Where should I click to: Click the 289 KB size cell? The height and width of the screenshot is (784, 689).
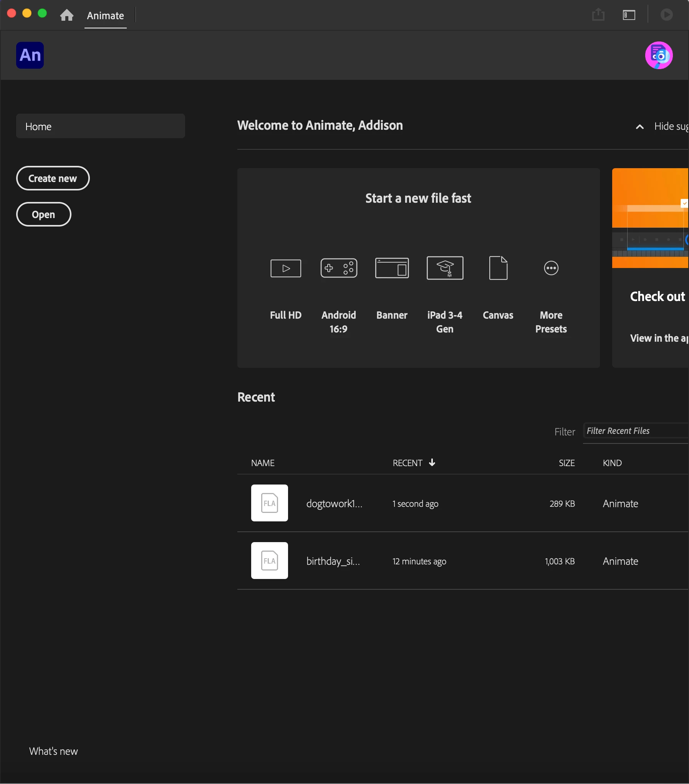pos(562,504)
